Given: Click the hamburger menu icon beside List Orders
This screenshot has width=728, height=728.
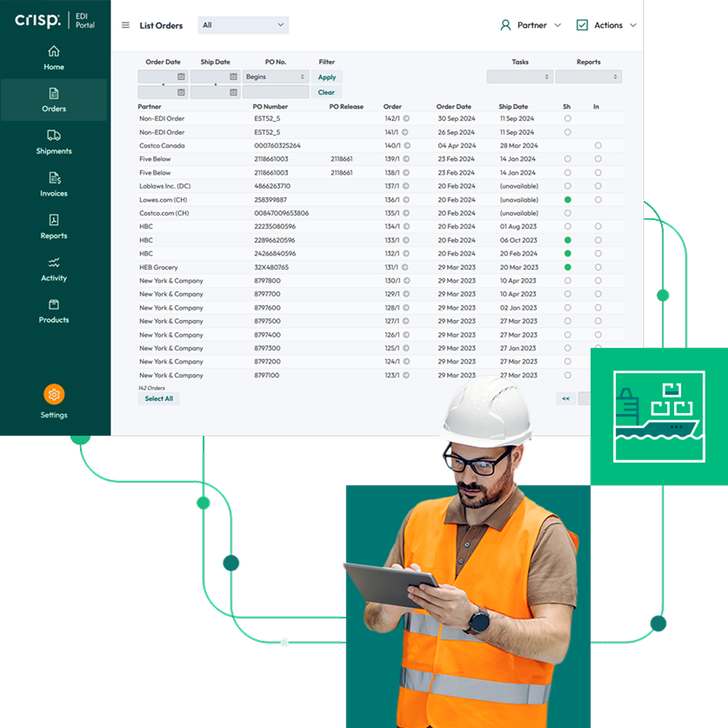Looking at the screenshot, I should 126,25.
